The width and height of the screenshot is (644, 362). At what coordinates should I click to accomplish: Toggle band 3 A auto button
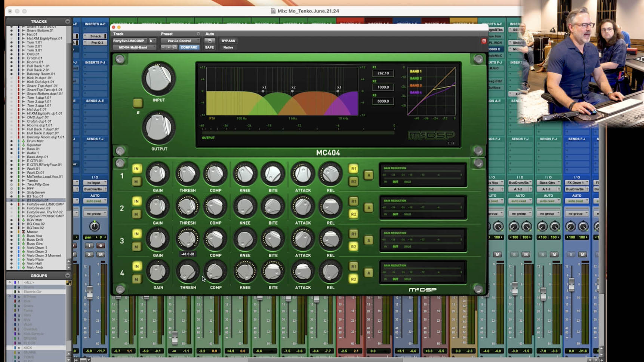pos(369,240)
